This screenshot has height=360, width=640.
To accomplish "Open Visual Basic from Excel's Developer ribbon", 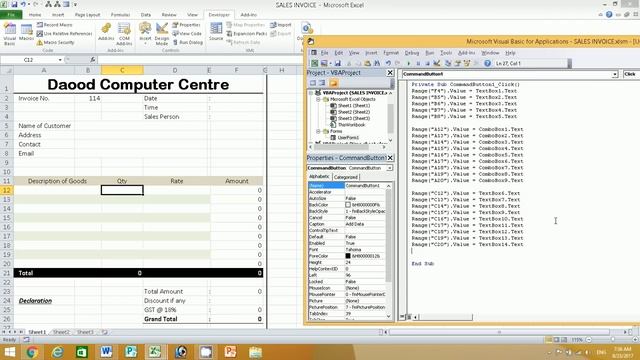I will click(9, 34).
